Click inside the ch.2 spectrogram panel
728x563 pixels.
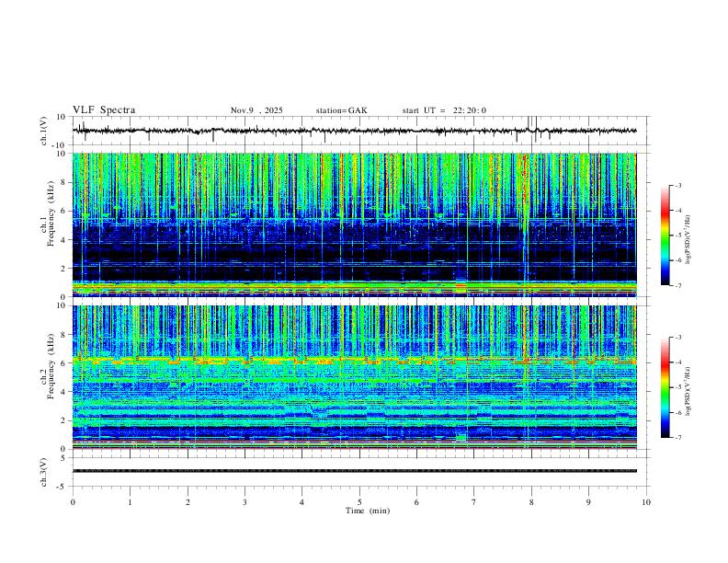[x=354, y=377]
